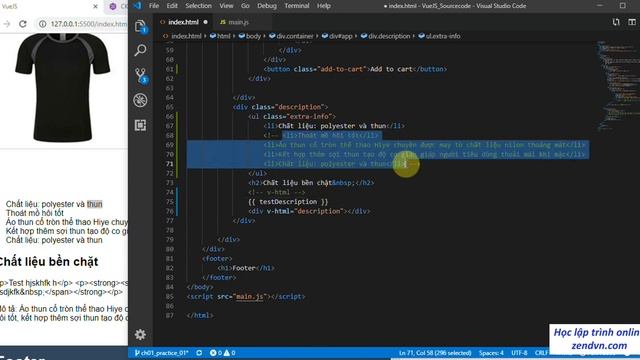Click the black t-shirt product image

pos(62,87)
